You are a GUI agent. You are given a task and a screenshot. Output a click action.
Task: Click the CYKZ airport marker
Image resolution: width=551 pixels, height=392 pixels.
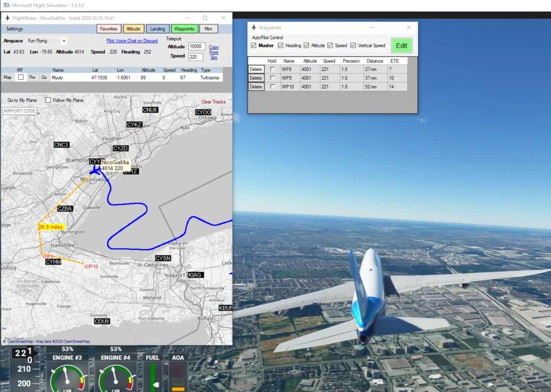tap(134, 125)
